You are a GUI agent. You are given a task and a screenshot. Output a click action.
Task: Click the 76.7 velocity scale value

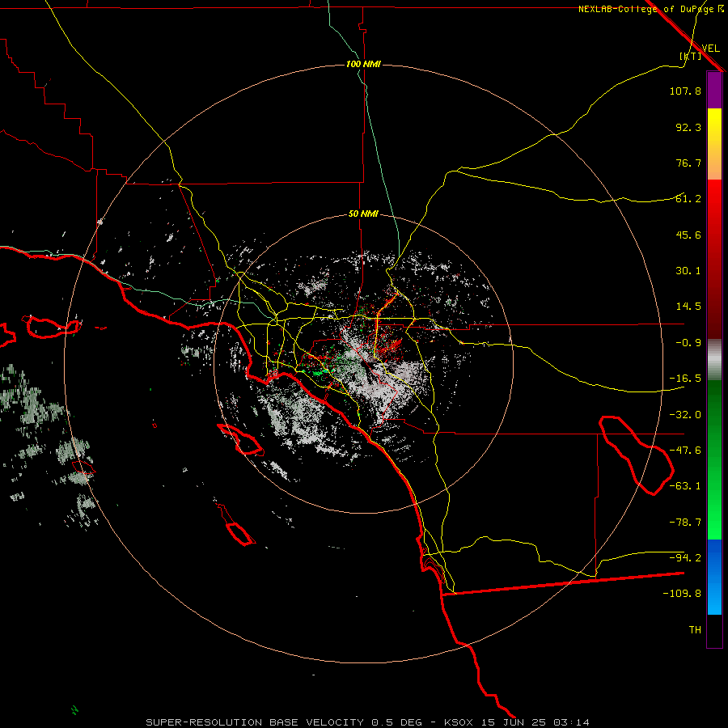(688, 163)
